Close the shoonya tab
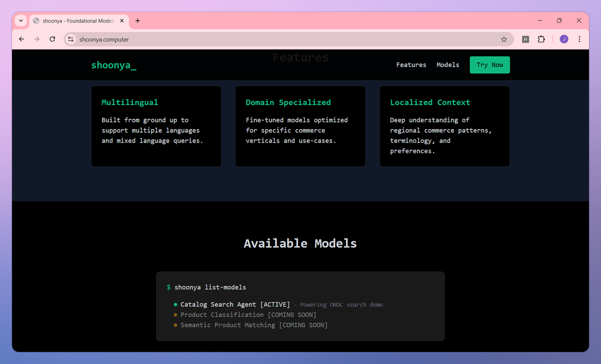601x364 pixels. tap(122, 21)
